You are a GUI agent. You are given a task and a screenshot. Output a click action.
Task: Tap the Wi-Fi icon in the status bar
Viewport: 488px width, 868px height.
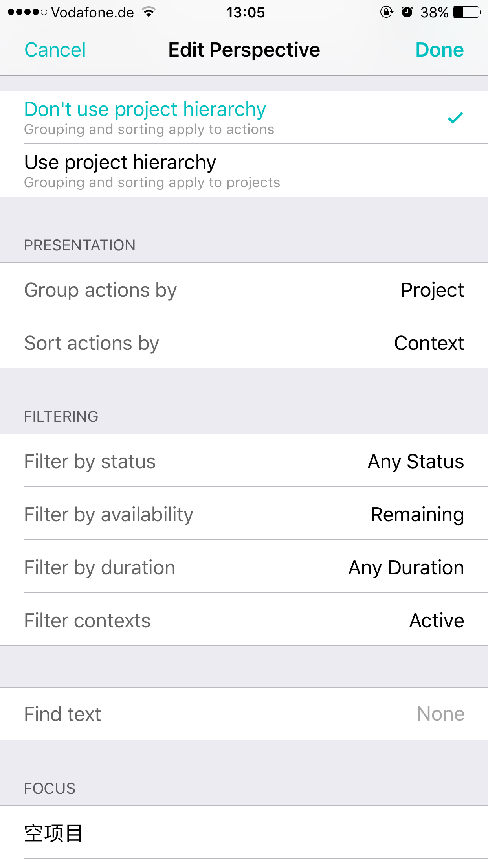[149, 12]
